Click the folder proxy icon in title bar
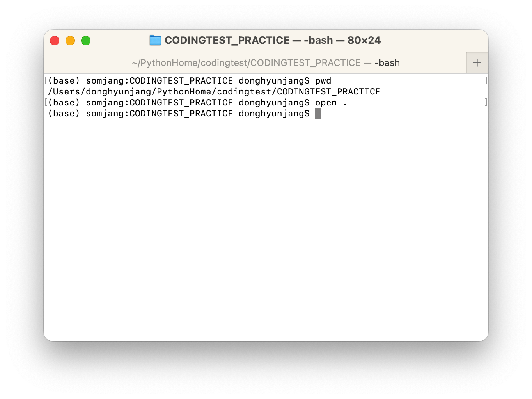The image size is (532, 399). tap(155, 40)
